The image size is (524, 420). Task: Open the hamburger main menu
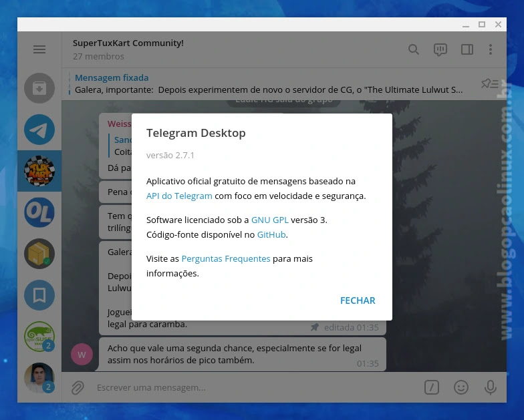tap(39, 49)
